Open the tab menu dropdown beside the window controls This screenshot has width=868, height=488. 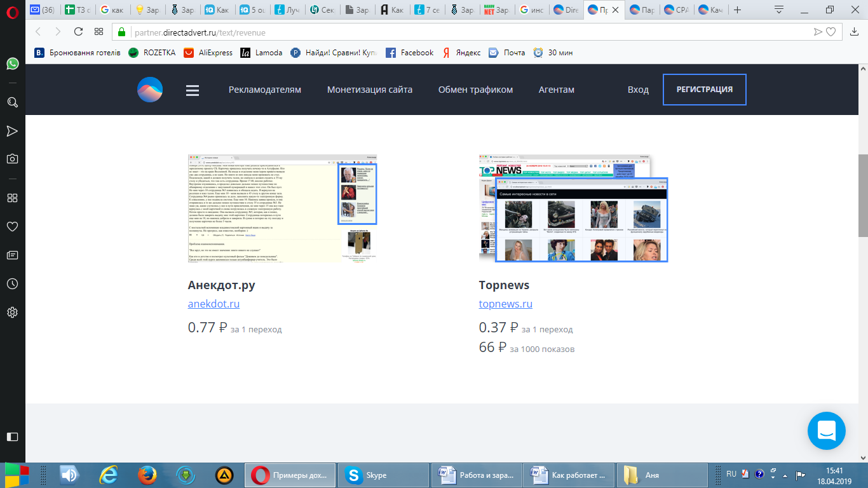tap(779, 10)
